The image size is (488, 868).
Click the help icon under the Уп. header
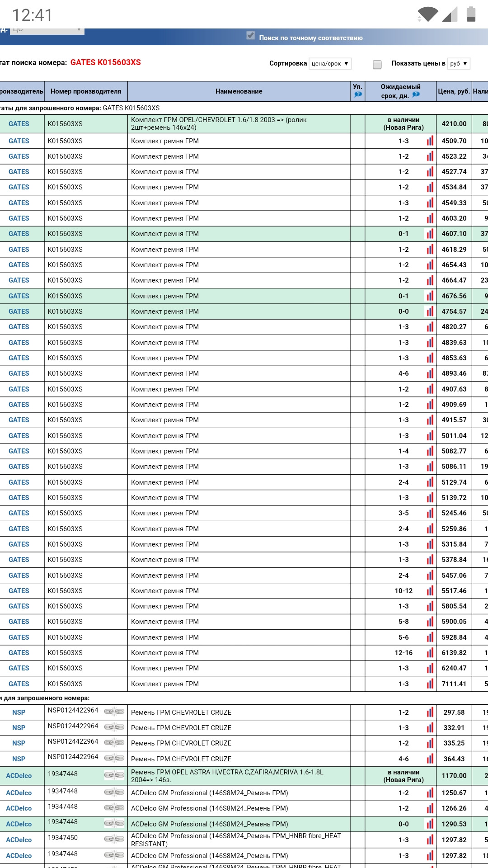coord(358,94)
